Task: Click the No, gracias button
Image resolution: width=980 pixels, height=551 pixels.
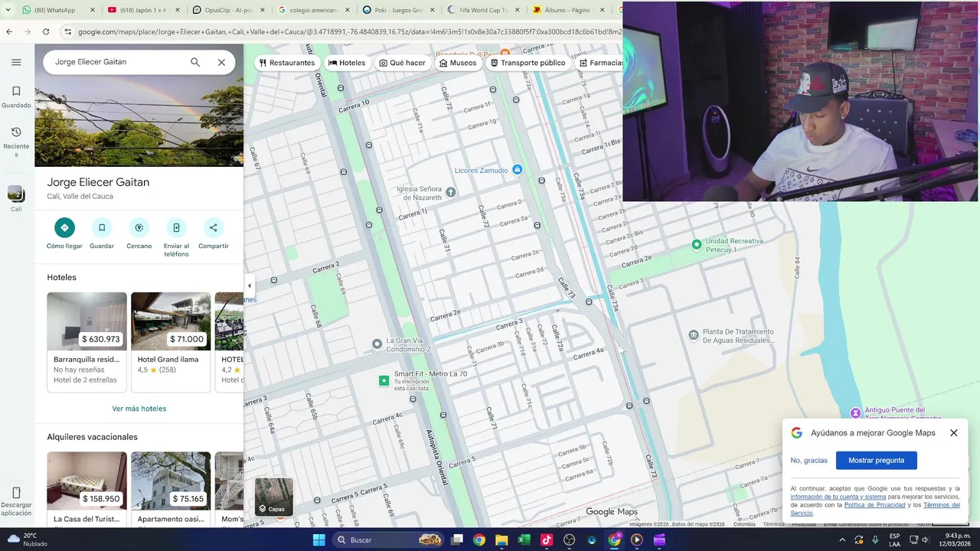Action: pyautogui.click(x=808, y=461)
